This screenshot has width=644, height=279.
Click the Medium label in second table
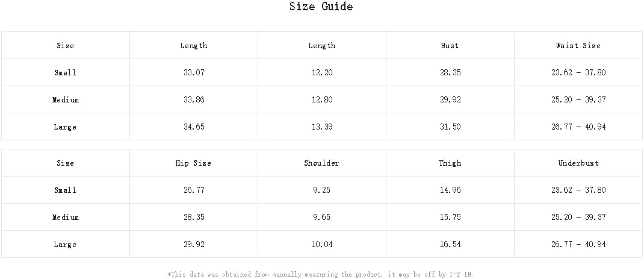pyautogui.click(x=66, y=218)
